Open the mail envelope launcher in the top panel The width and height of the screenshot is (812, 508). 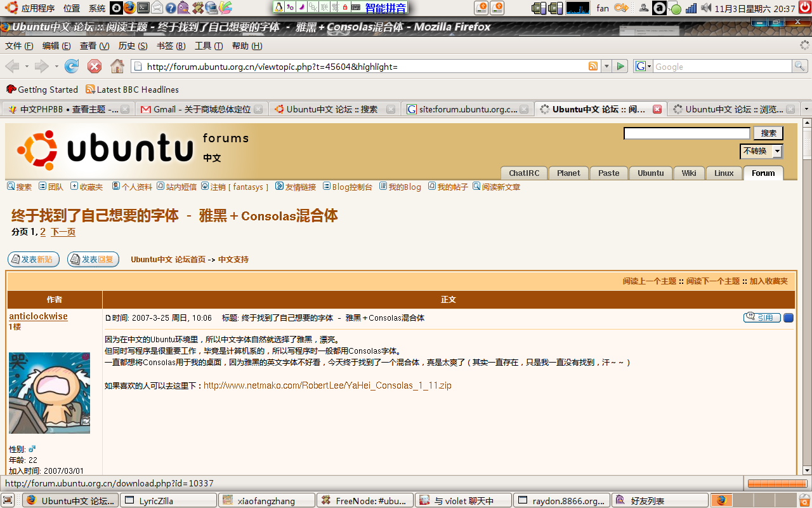(x=157, y=8)
